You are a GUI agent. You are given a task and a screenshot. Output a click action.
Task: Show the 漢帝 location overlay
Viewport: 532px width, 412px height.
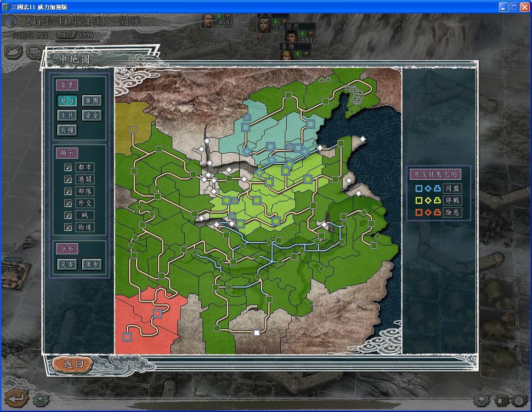tap(92, 264)
